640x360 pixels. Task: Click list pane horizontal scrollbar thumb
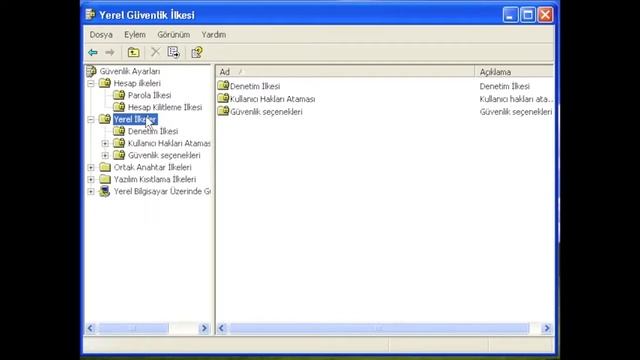(380, 328)
